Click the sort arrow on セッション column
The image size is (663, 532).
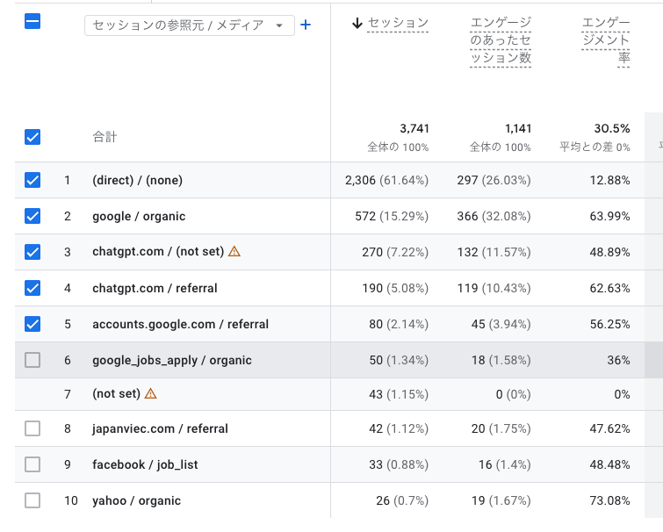click(x=357, y=23)
